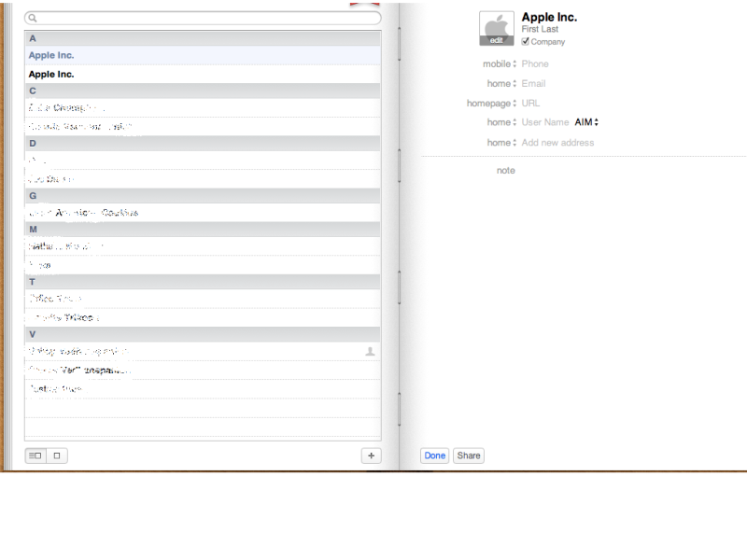Click the Email field
Screen dimensions: 747x560
coord(533,84)
